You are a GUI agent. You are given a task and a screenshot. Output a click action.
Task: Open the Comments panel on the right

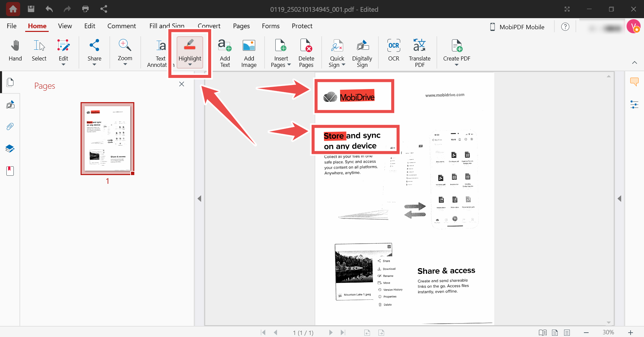(635, 82)
